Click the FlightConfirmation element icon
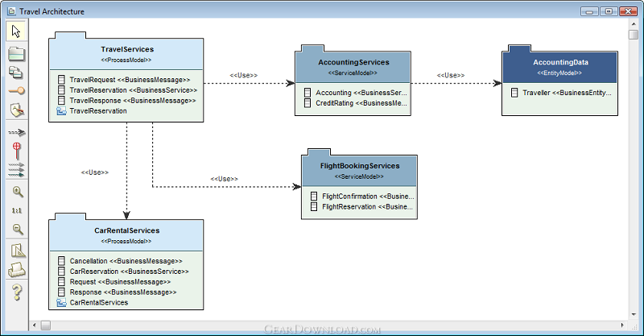This screenshot has height=336, width=644. pos(314,196)
